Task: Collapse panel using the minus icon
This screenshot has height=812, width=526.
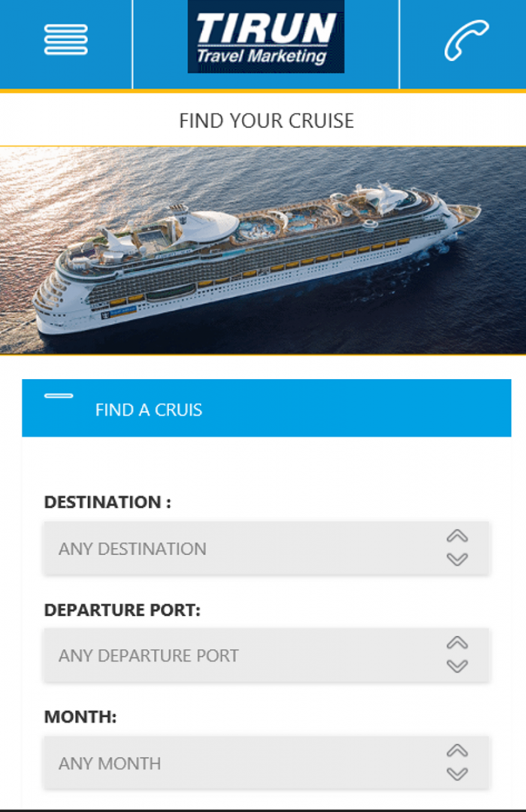Action: (59, 395)
